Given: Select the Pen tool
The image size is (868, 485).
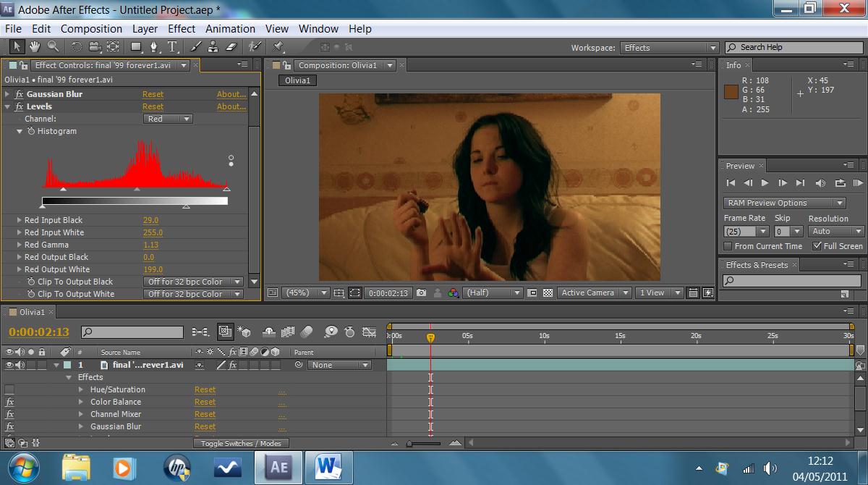Looking at the screenshot, I should point(153,47).
